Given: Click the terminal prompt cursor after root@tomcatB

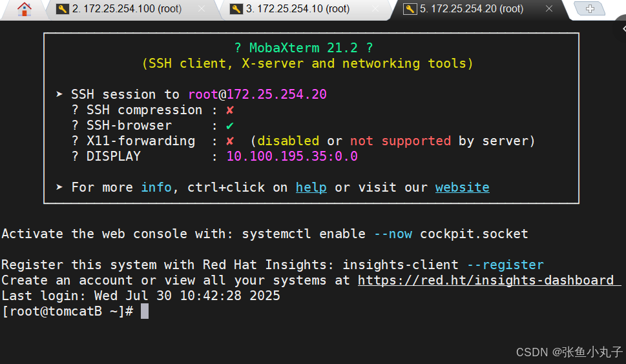Looking at the screenshot, I should [145, 311].
